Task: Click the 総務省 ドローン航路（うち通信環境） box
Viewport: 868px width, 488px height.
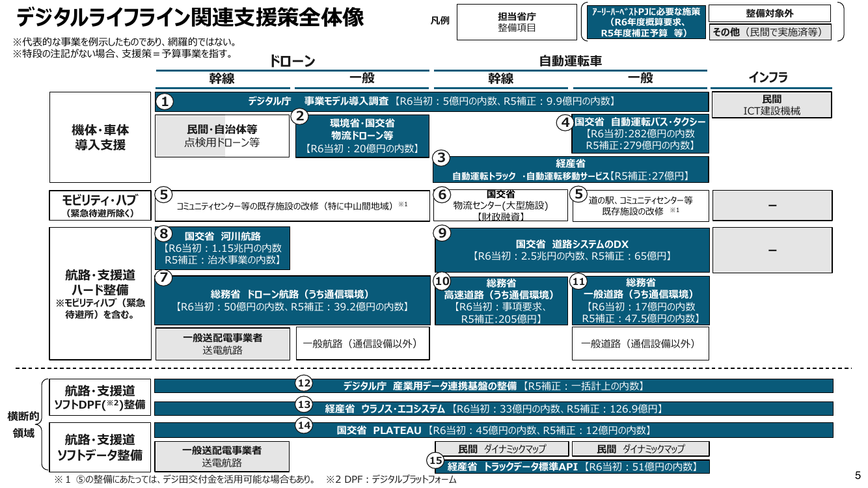Action: coord(292,301)
